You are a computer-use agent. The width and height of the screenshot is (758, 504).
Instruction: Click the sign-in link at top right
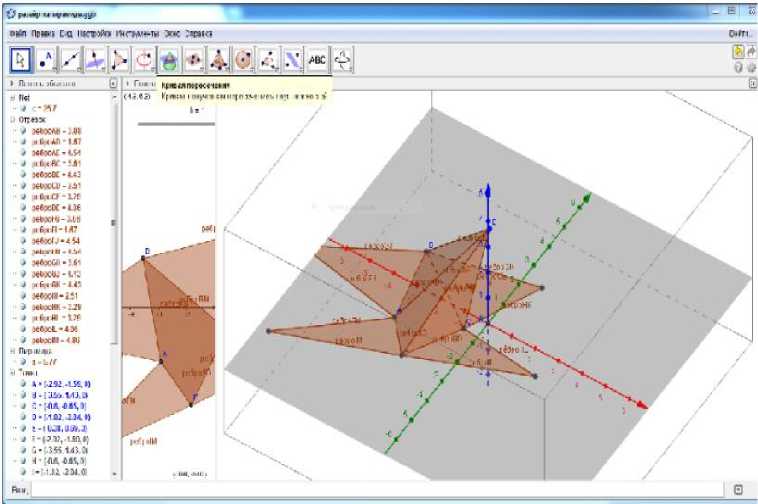point(738,33)
